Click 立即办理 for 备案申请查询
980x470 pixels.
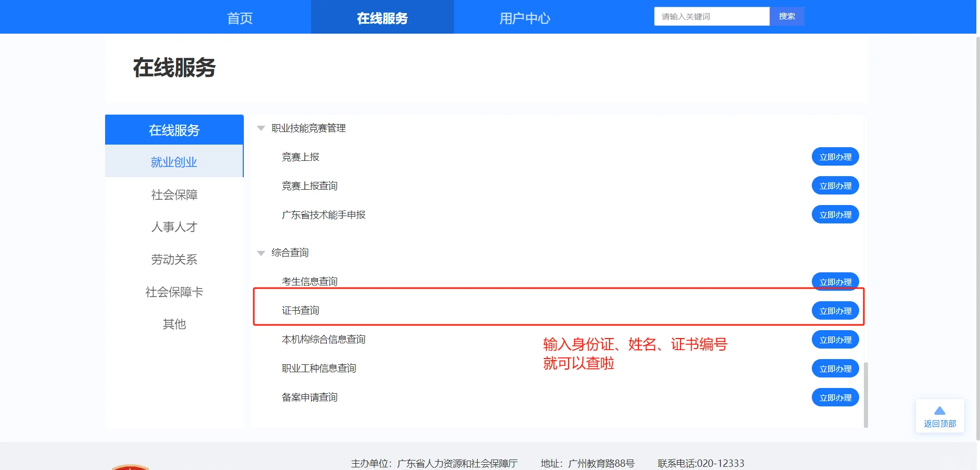pyautogui.click(x=835, y=397)
